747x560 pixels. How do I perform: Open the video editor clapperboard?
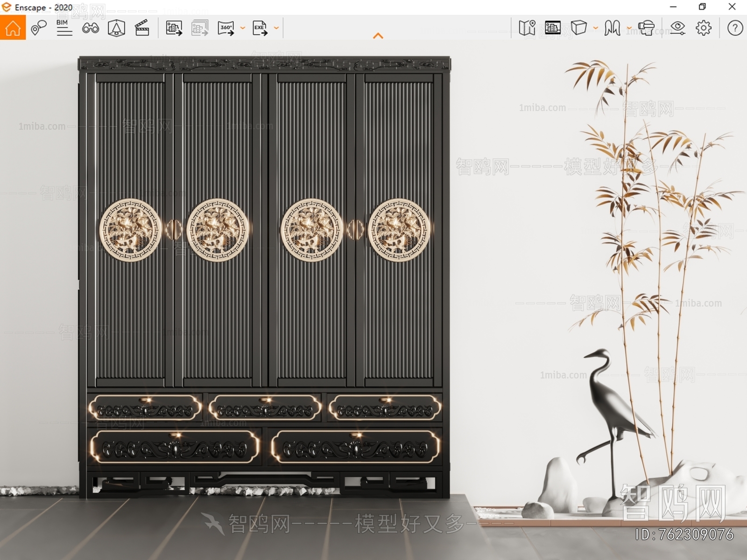[x=142, y=28]
